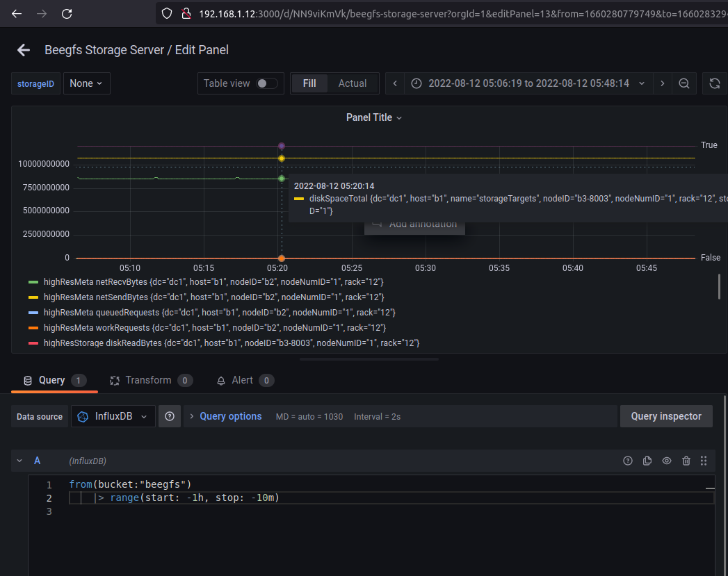Shift time range forward with right chevron
728x576 pixels.
(663, 83)
